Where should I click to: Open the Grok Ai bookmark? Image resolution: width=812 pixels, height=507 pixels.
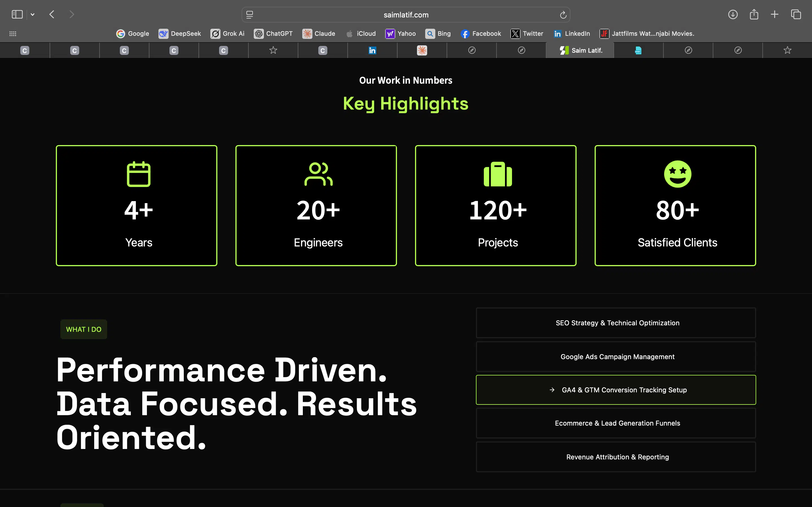pyautogui.click(x=228, y=34)
